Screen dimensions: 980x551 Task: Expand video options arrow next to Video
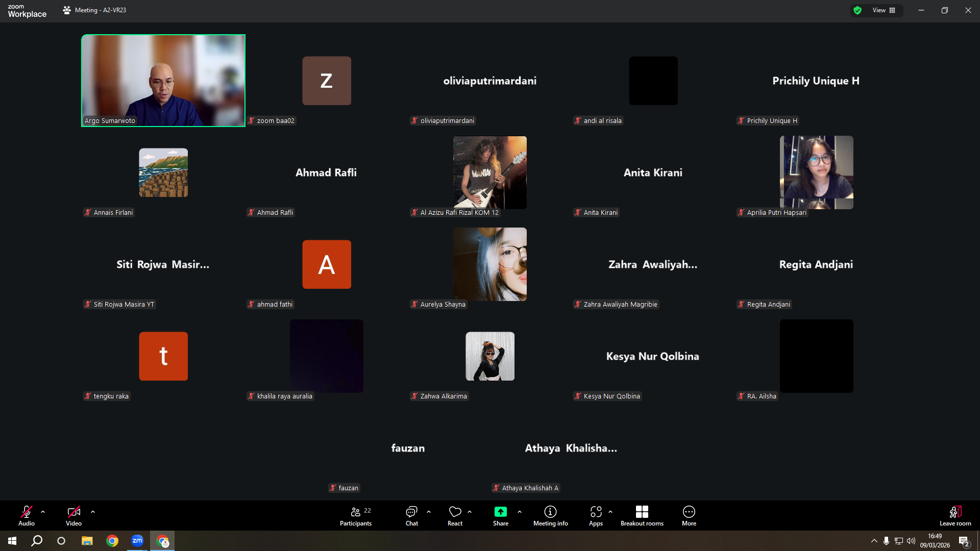pyautogui.click(x=93, y=512)
